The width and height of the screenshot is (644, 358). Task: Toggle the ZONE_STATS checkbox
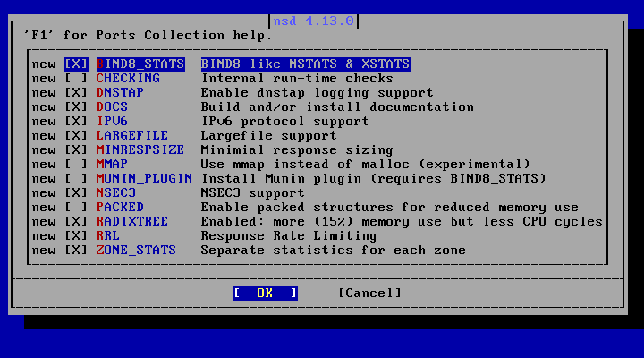pos(76,251)
